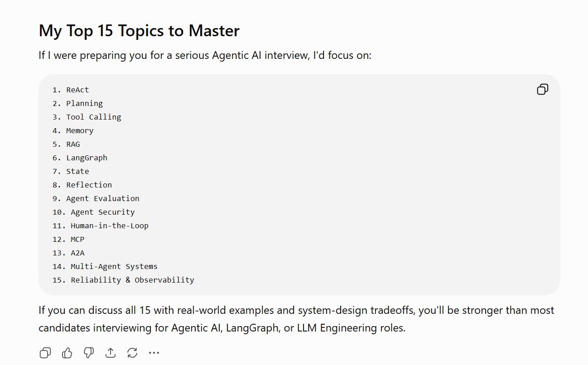The height and width of the screenshot is (365, 588).
Task: Click the "9. Agent Evaluation" line
Action: click(96, 198)
